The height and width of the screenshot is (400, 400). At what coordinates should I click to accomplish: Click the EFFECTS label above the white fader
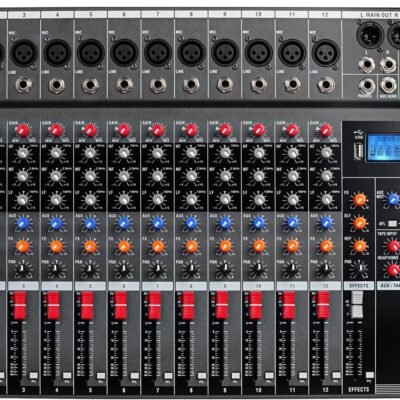point(359,286)
